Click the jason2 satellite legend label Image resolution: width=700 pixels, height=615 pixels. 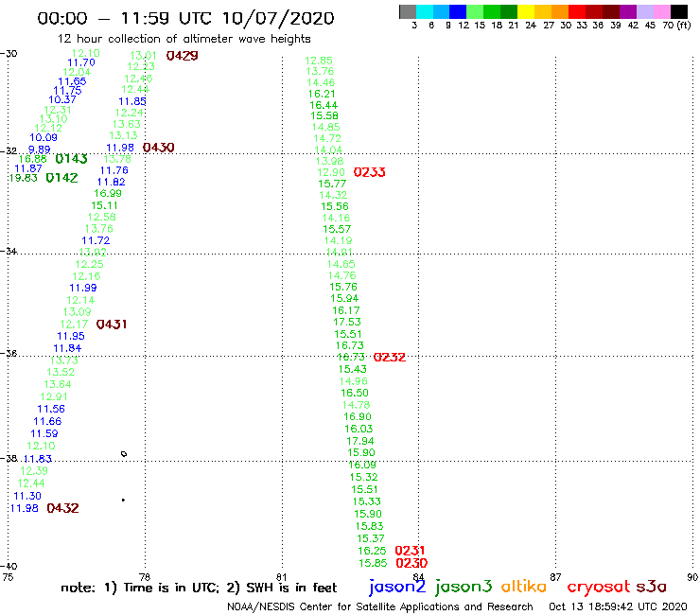click(397, 587)
